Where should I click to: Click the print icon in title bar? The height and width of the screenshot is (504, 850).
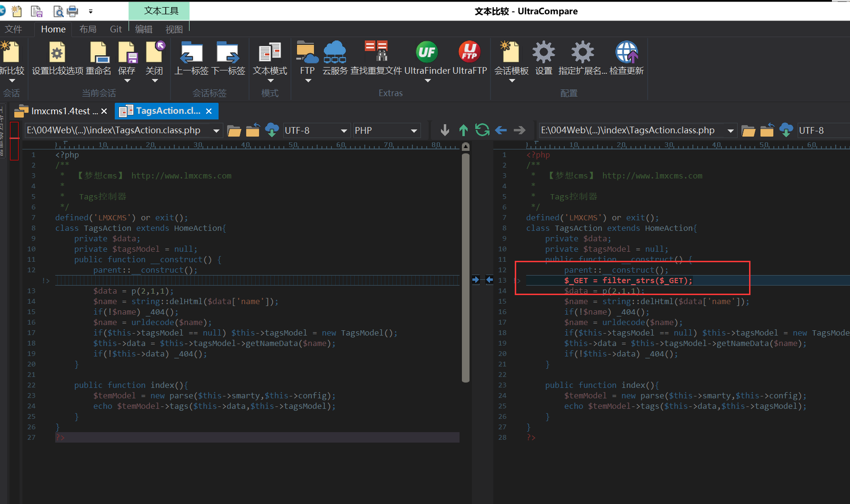click(x=73, y=10)
